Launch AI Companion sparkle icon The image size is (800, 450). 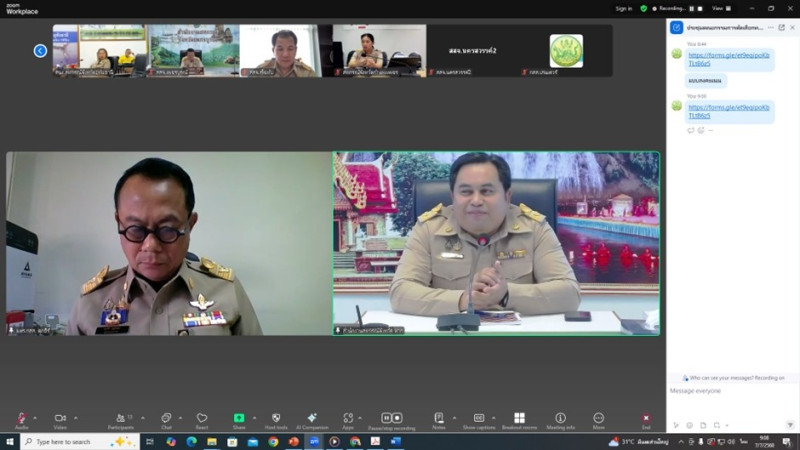pyautogui.click(x=312, y=418)
